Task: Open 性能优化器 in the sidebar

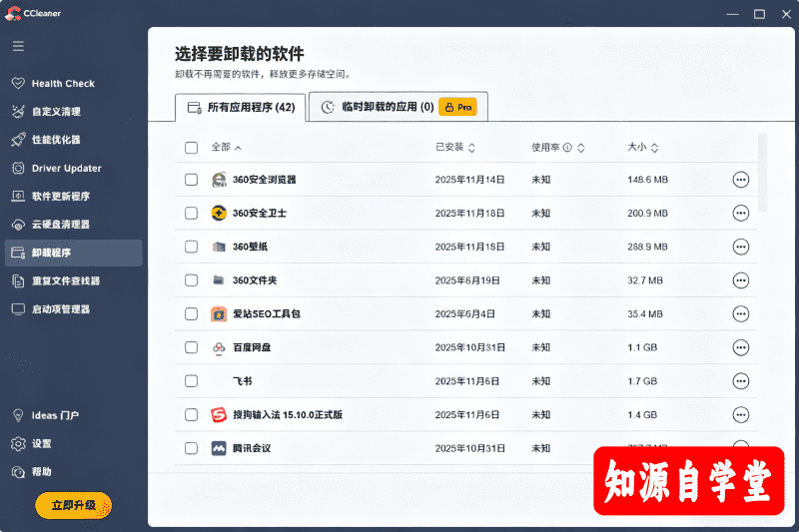Action: [x=47, y=140]
